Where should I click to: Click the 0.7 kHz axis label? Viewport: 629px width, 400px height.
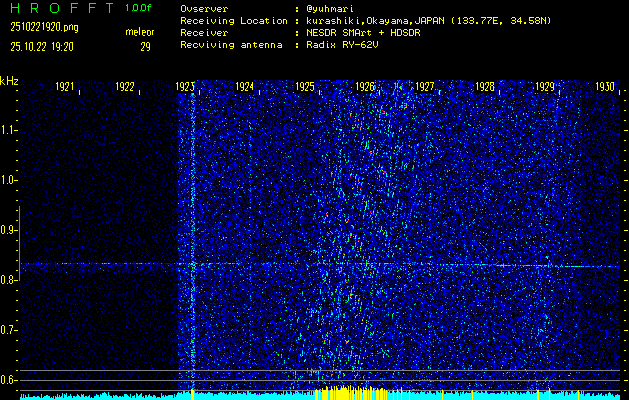tap(8, 330)
